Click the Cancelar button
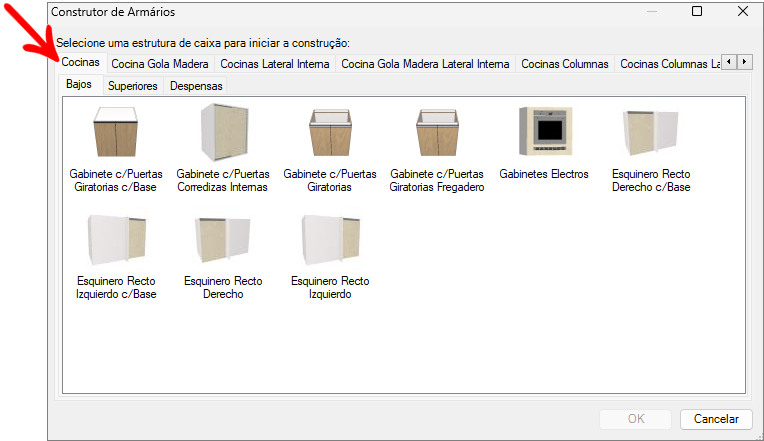Viewport: 764px width, 441px height. (x=716, y=419)
